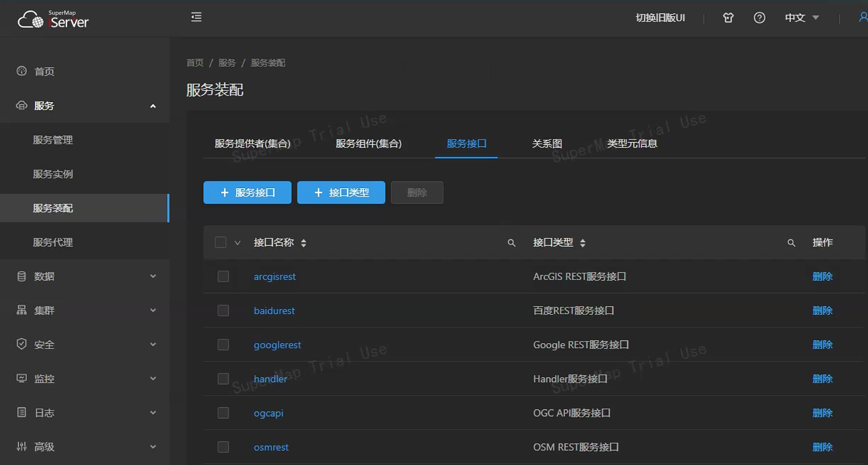Screen dimensions: 868x465
Task: Open the theme skin shirt icon
Action: (x=728, y=18)
